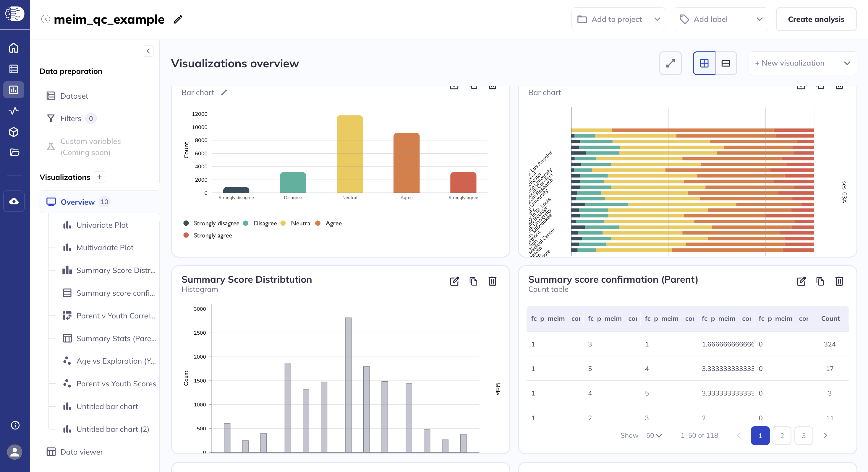Screen dimensions: 868x472
Task: Click the app logo at top left
Action: [x=14, y=14]
